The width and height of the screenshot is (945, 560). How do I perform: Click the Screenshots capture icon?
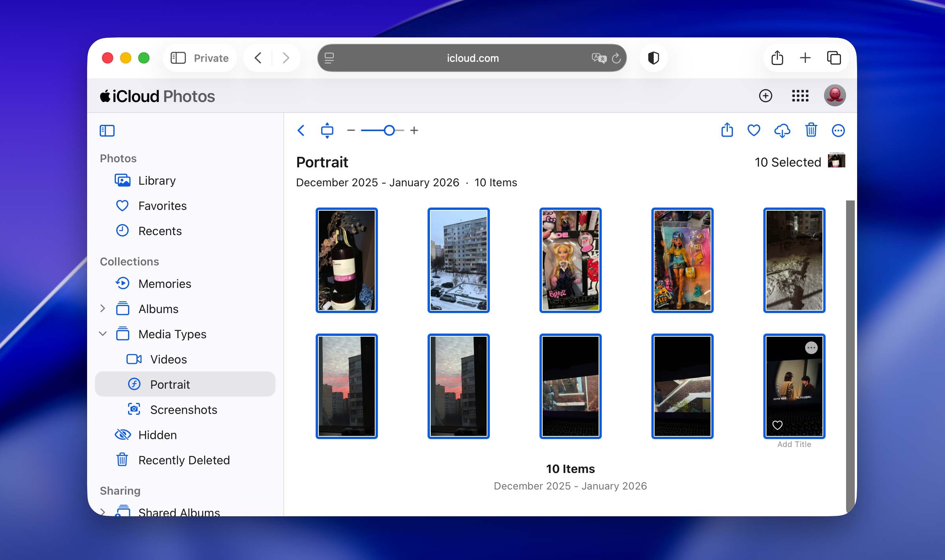134,409
